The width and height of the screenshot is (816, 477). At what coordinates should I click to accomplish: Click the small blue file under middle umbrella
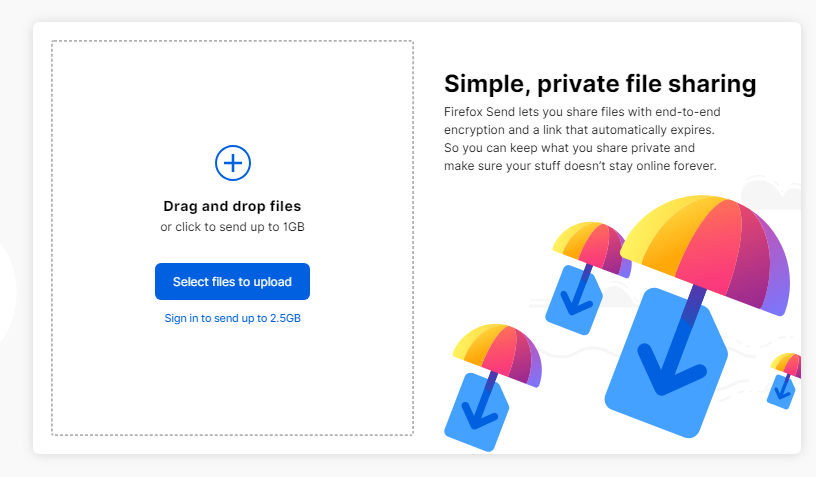coord(573,301)
